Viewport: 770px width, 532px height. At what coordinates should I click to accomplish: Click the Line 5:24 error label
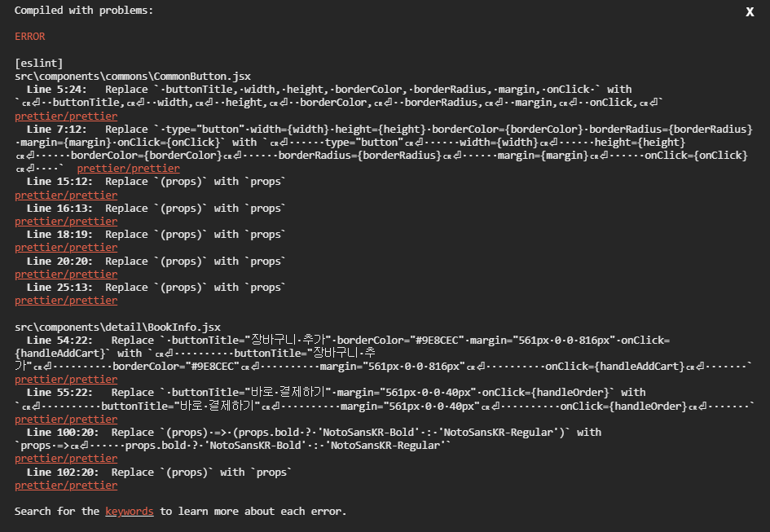(56, 90)
